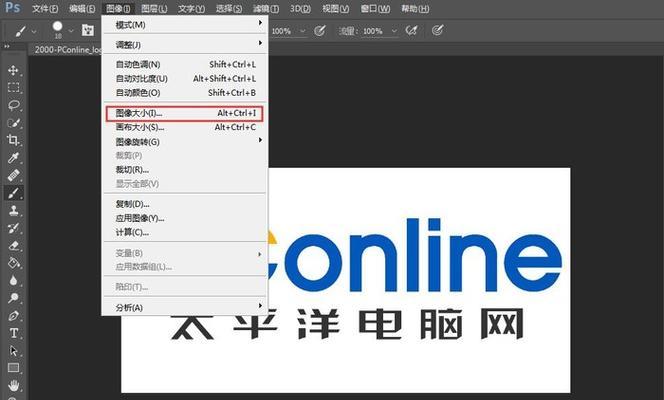Select the Eyedropper tool
This screenshot has width=664, height=400.
(x=13, y=158)
